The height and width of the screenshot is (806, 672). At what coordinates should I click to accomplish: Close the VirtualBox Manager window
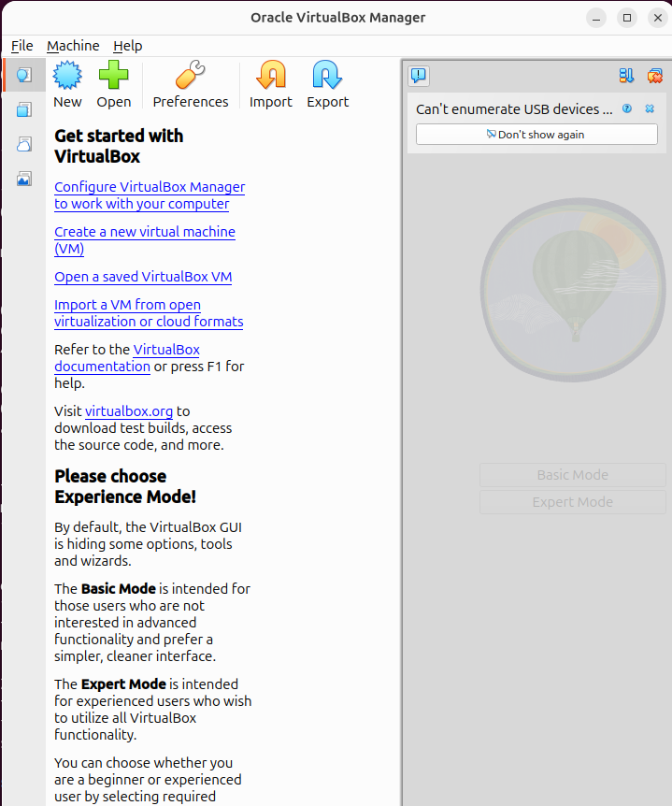click(x=658, y=18)
